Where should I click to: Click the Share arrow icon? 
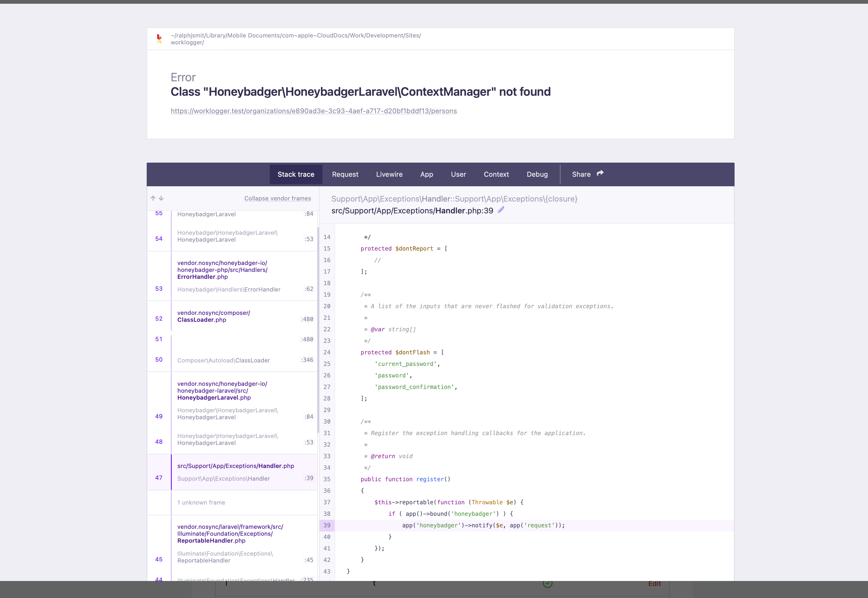[600, 174]
